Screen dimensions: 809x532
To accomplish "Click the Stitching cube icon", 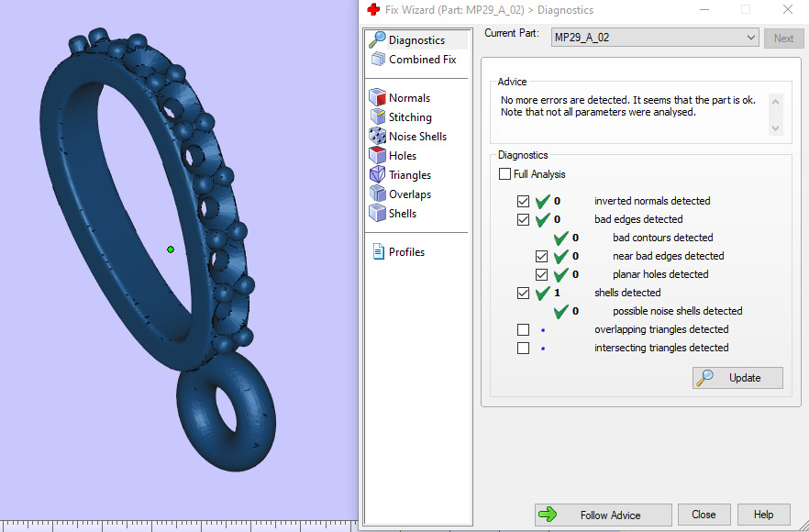I will click(378, 116).
